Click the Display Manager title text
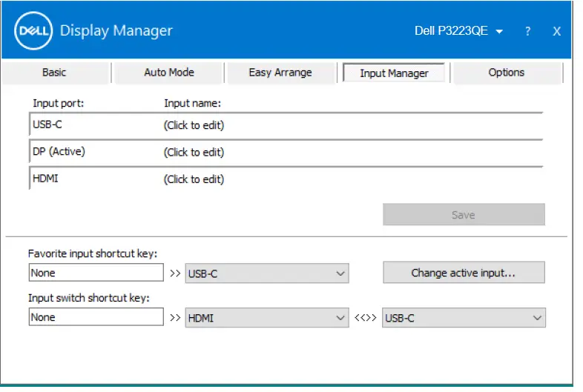 (116, 31)
